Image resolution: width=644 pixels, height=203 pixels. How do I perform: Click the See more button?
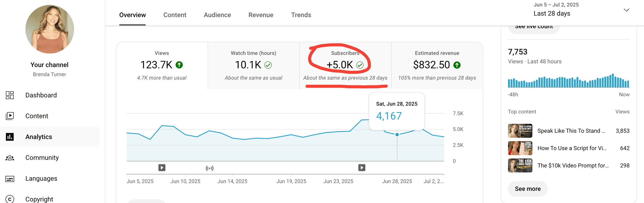528,189
